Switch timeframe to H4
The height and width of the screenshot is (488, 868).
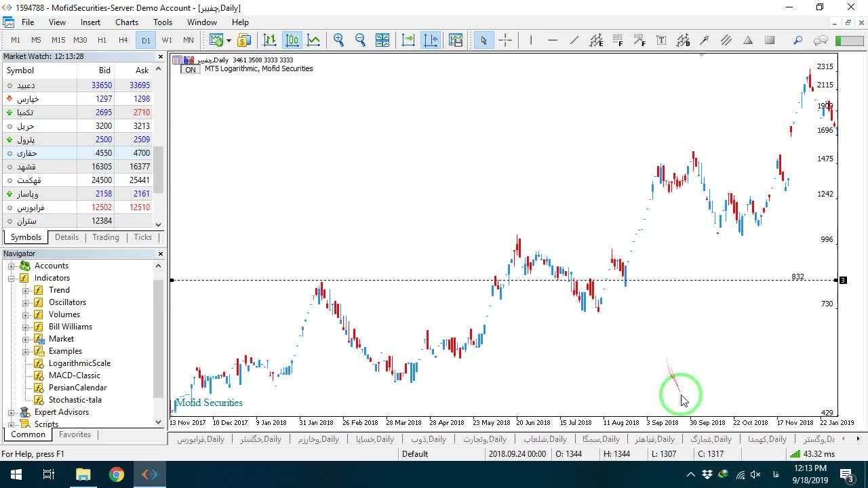point(123,40)
